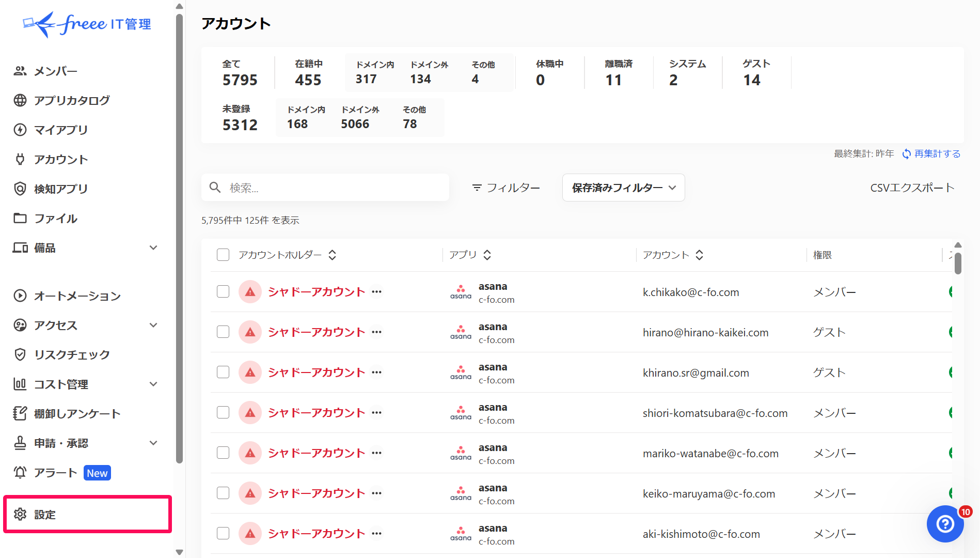Expand the アクセス sidebar section
This screenshot has height=558, width=980.
(153, 325)
